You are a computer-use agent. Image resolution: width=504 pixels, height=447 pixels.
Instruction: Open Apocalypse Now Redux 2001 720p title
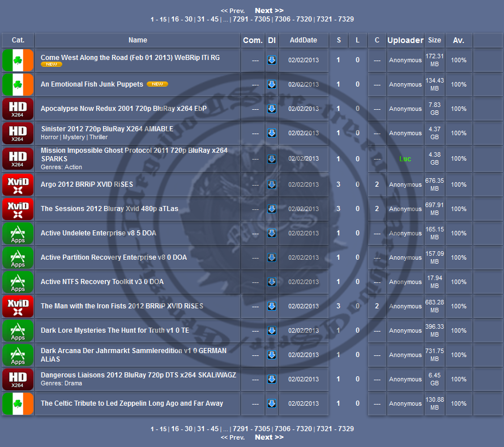[124, 109]
